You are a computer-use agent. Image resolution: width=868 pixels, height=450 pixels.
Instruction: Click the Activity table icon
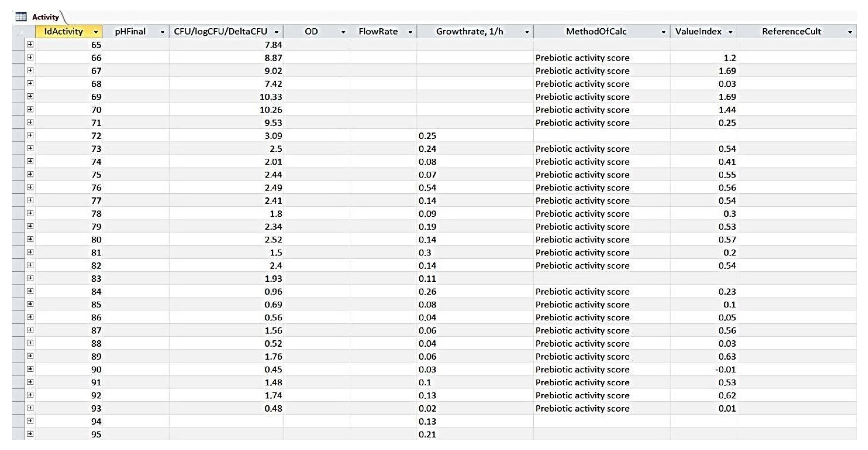(x=21, y=17)
